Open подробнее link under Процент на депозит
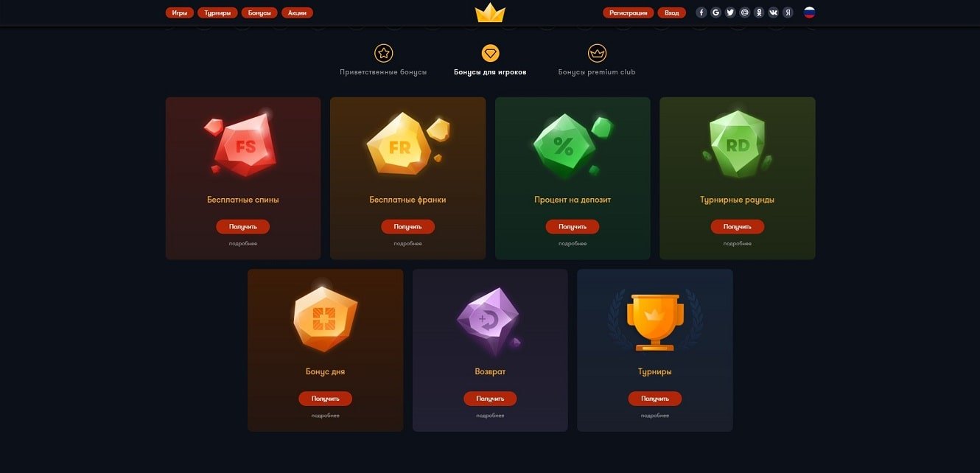This screenshot has width=980, height=473. click(573, 244)
